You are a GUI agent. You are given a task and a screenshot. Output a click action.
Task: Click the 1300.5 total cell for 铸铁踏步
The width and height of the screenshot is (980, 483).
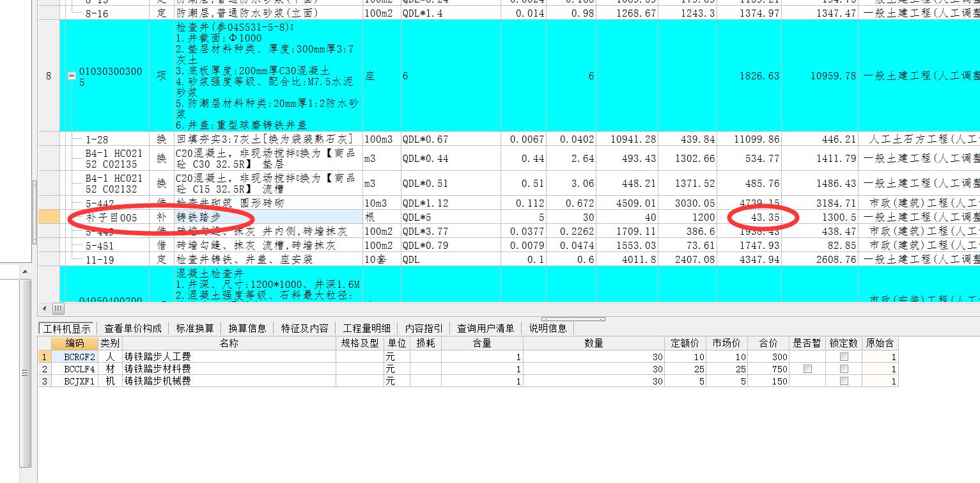pos(820,217)
